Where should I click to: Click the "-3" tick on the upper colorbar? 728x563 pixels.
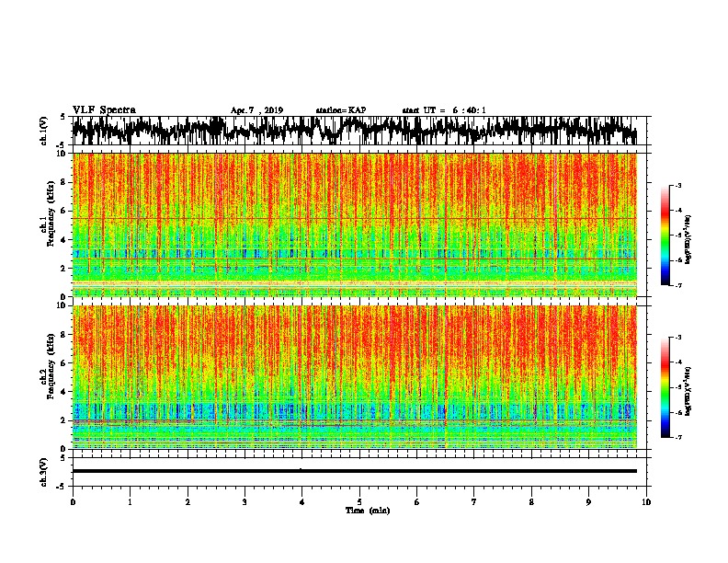click(678, 185)
